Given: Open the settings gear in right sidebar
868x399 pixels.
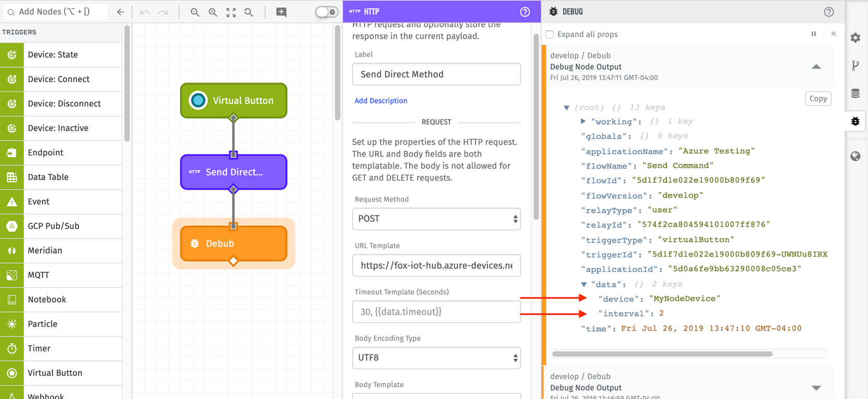Looking at the screenshot, I should pyautogui.click(x=855, y=38).
